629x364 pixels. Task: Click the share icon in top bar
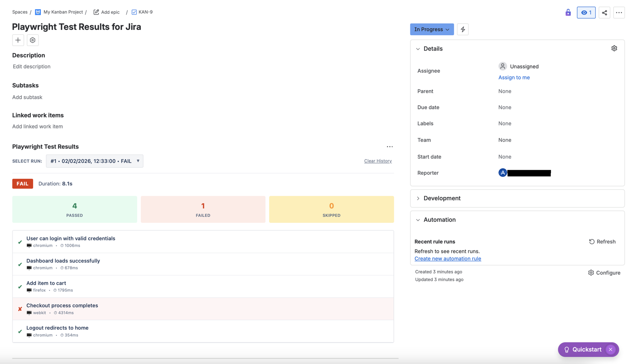point(604,13)
